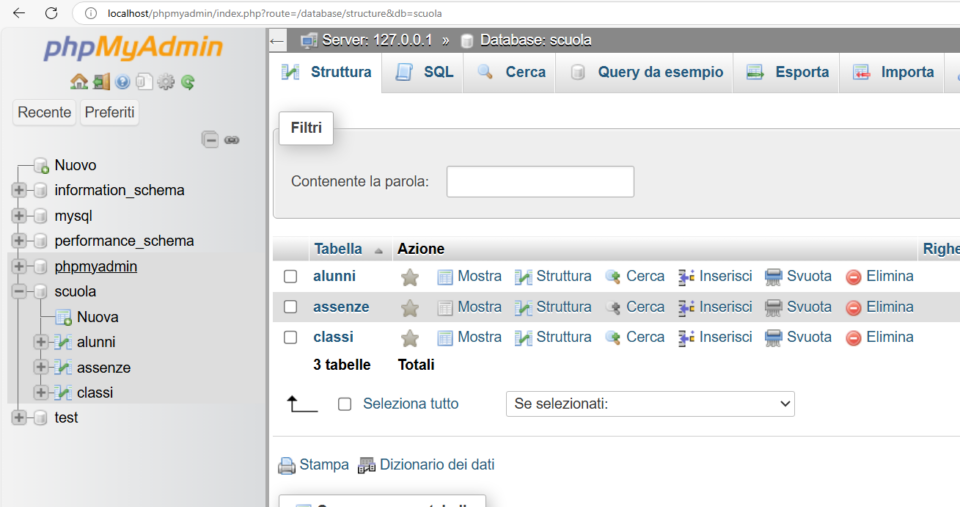Click the Preferiti button
This screenshot has height=507, width=960.
click(x=110, y=113)
